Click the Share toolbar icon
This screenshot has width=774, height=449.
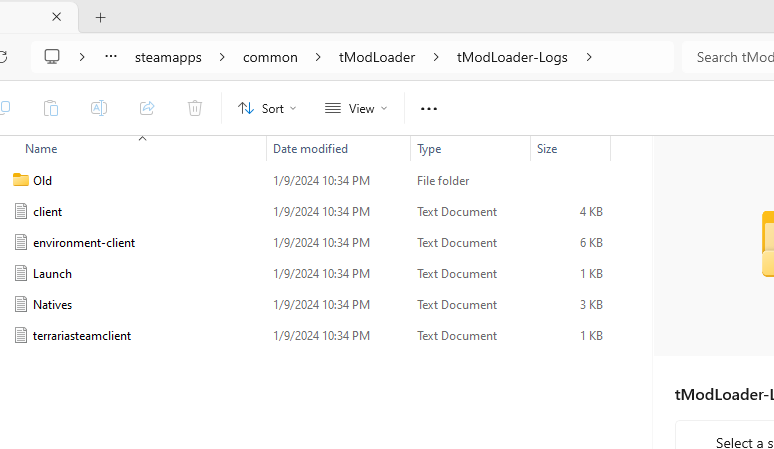coord(147,108)
